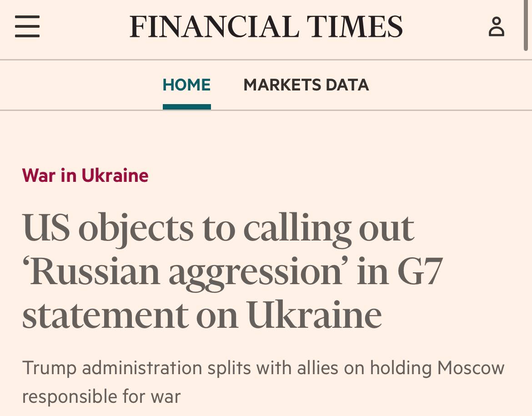
Task: Sign in via the person silhouette icon
Action: pyautogui.click(x=497, y=26)
